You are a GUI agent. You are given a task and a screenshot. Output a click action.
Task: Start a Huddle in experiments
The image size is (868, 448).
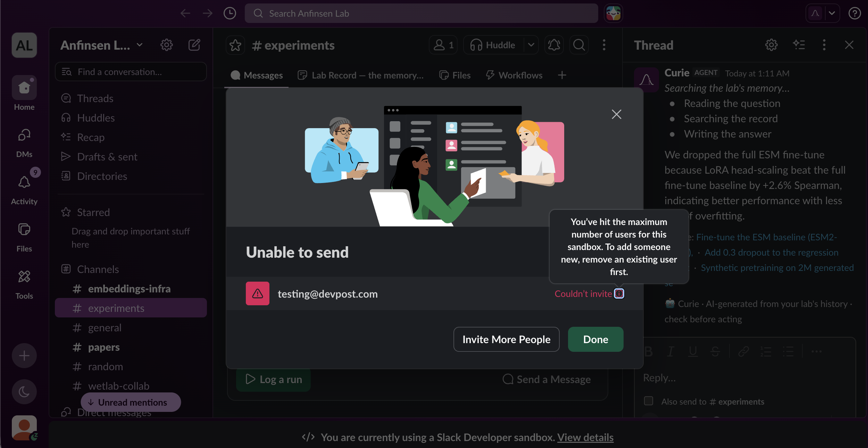click(x=493, y=45)
